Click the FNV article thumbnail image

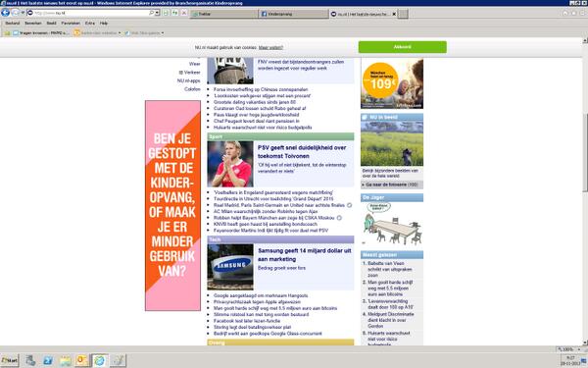pyautogui.click(x=230, y=71)
